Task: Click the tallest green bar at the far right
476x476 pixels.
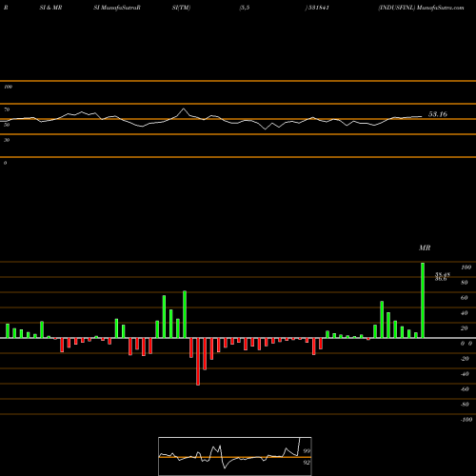Action: click(423, 300)
